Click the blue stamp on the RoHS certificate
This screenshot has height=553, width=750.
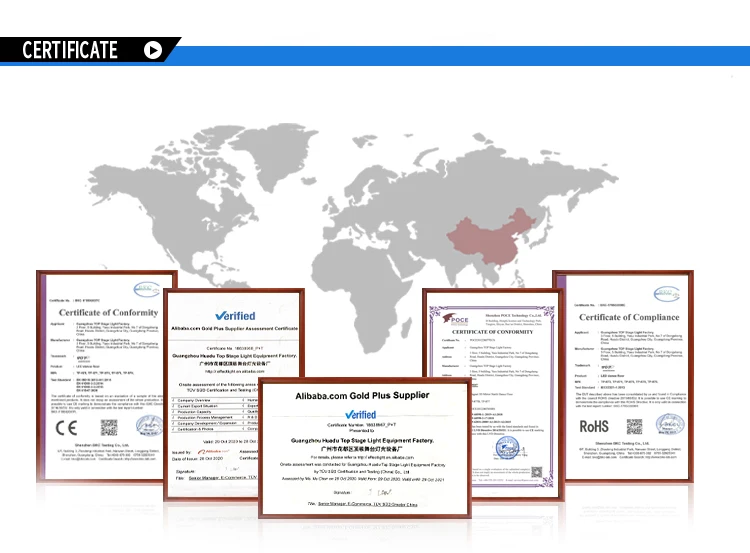coord(670,424)
